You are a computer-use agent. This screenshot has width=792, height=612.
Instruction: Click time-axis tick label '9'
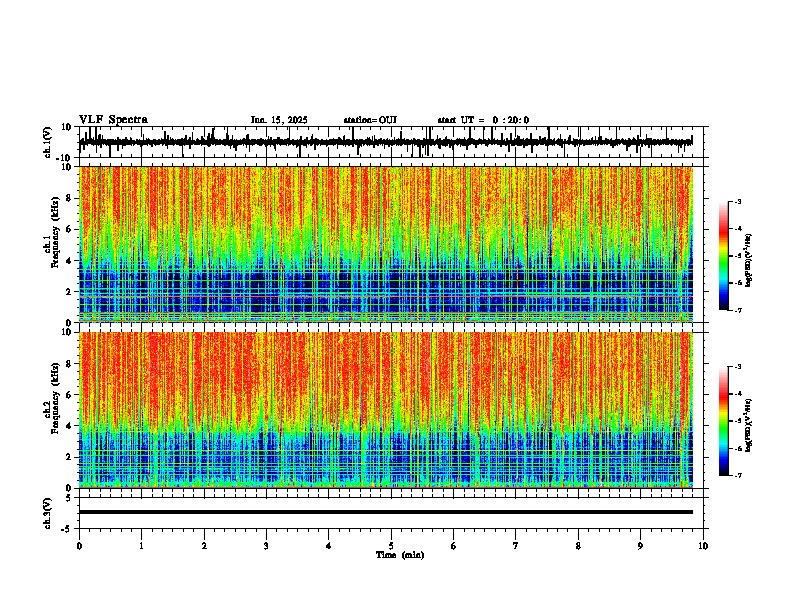point(640,546)
